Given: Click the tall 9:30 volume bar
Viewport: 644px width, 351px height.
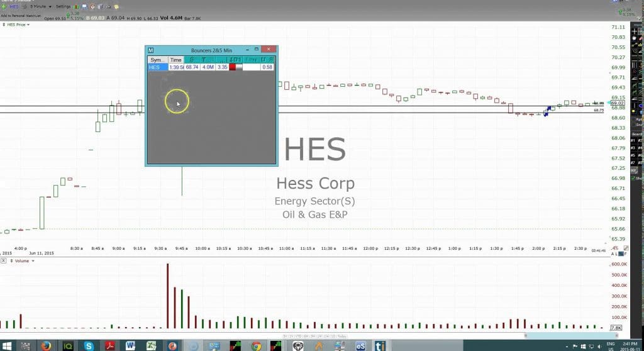Looking at the screenshot, I should tap(167, 296).
